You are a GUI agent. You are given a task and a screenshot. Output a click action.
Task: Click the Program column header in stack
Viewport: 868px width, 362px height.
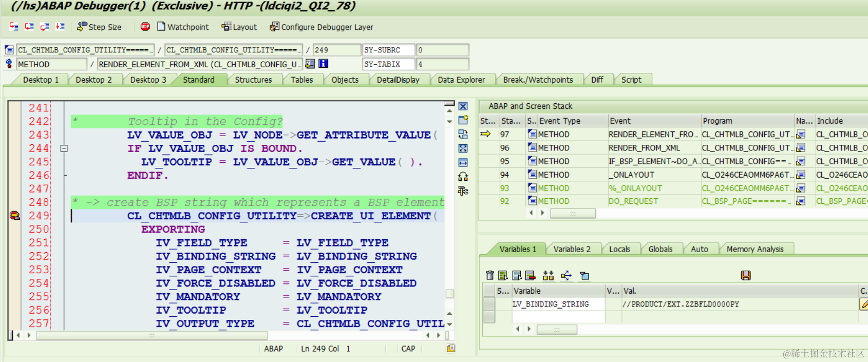tap(747, 121)
